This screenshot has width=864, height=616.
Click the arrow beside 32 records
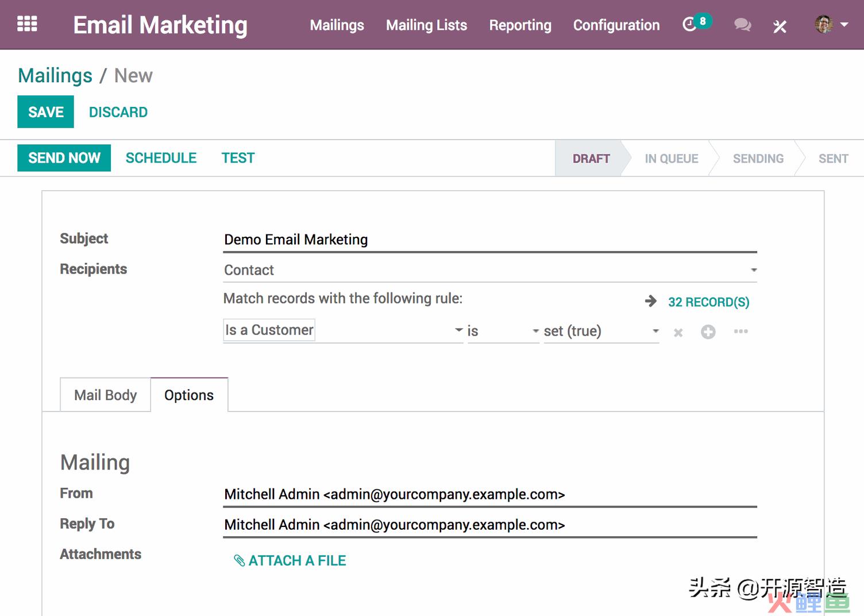[x=650, y=301]
